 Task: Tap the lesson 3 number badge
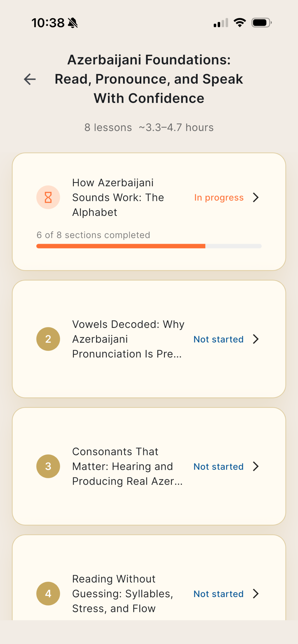[x=48, y=466]
